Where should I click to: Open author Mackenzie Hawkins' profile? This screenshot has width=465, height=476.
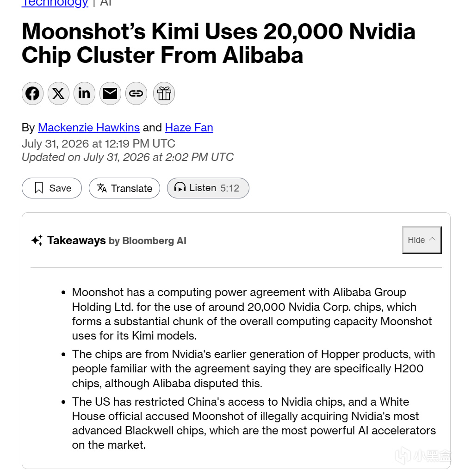coord(89,128)
